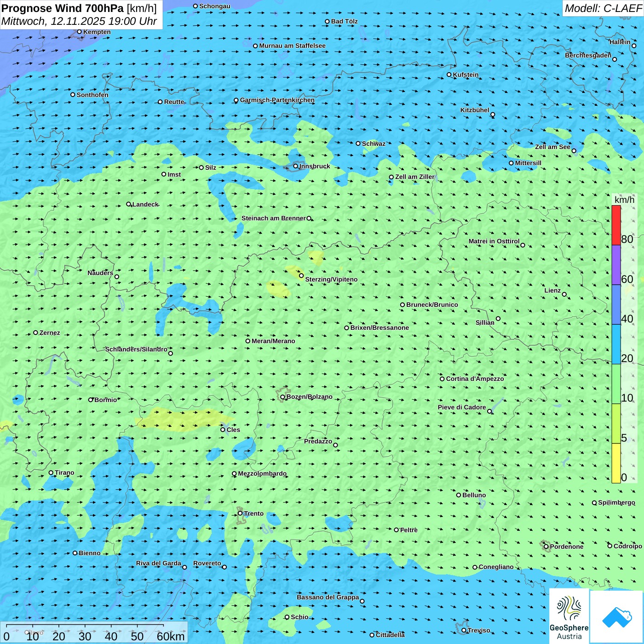The image size is (644, 644).
Task: Click the Trento location marker
Action: tap(240, 513)
